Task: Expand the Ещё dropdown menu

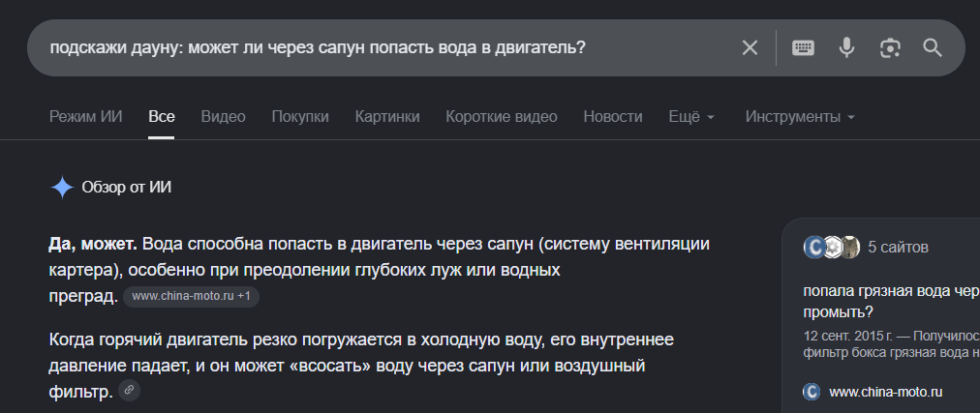Action: coord(691,117)
